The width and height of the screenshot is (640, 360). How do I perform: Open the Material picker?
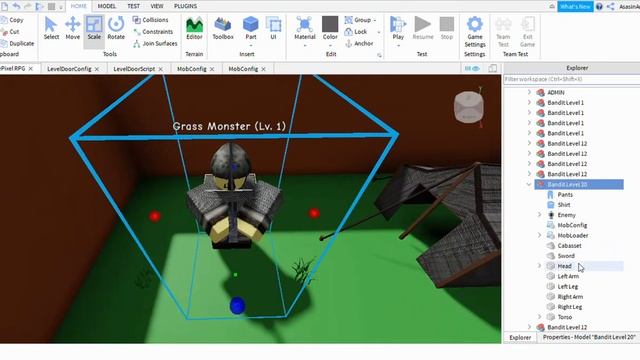point(304,28)
